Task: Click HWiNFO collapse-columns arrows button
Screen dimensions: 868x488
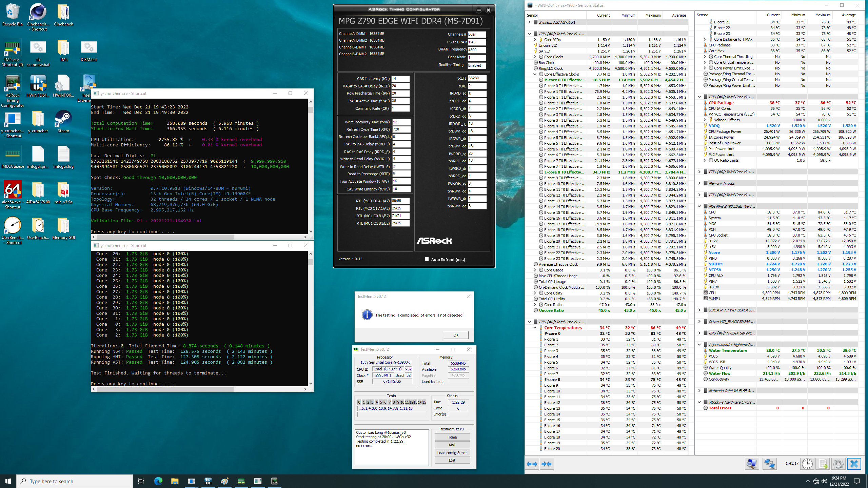Action: point(547,464)
